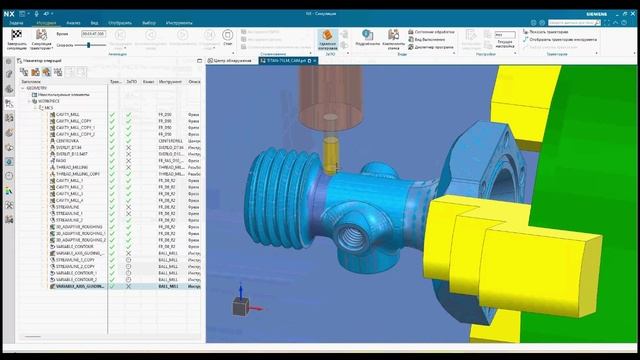Click the rewind-to-start playback button
Image resolution: width=640 pixels, height=360 pixels.
click(x=120, y=36)
